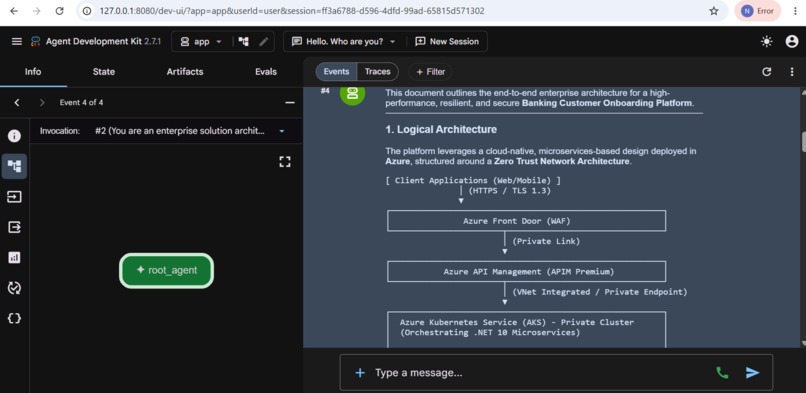Viewport: 806px width, 393px height.
Task: Open the Invocation selector dropdown
Action: 190,131
